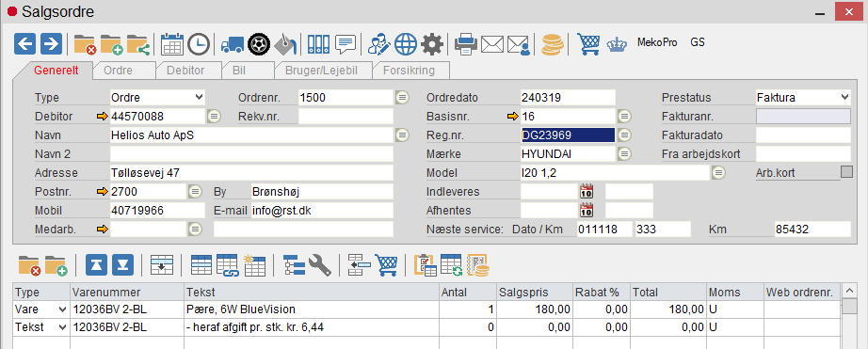
Task: Send email using the plain envelope icon
Action: click(x=491, y=43)
